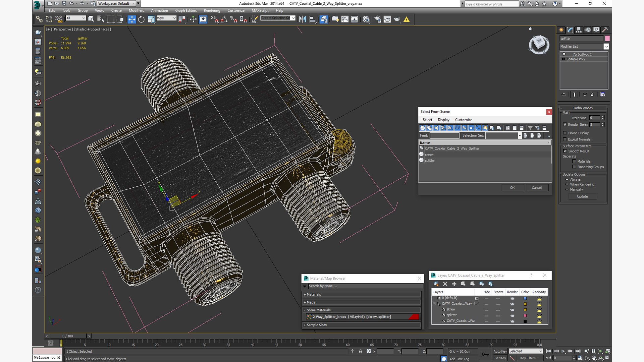Enable the Isoline Display checkbox
Viewport: 644px width, 362px height.
[565, 133]
